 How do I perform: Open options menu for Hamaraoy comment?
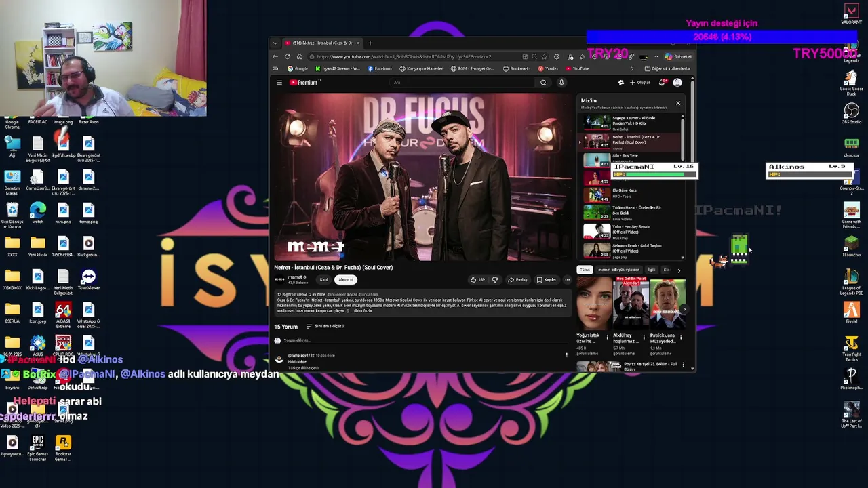click(x=567, y=355)
